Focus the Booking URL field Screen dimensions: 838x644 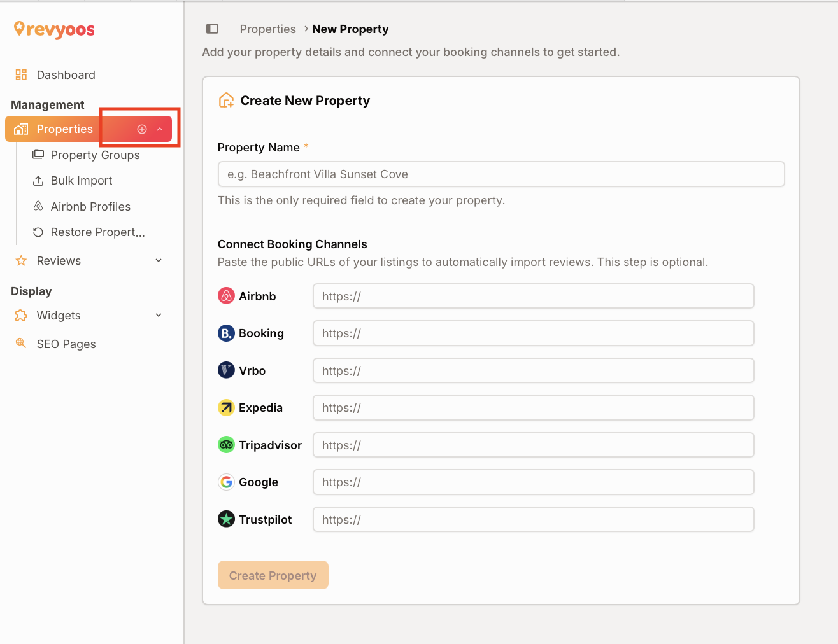(x=534, y=333)
